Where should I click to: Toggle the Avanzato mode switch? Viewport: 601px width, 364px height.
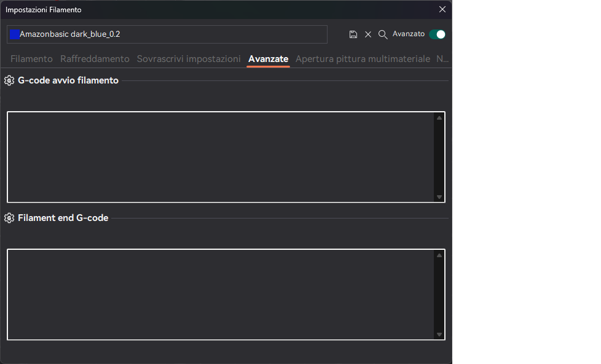(x=438, y=34)
